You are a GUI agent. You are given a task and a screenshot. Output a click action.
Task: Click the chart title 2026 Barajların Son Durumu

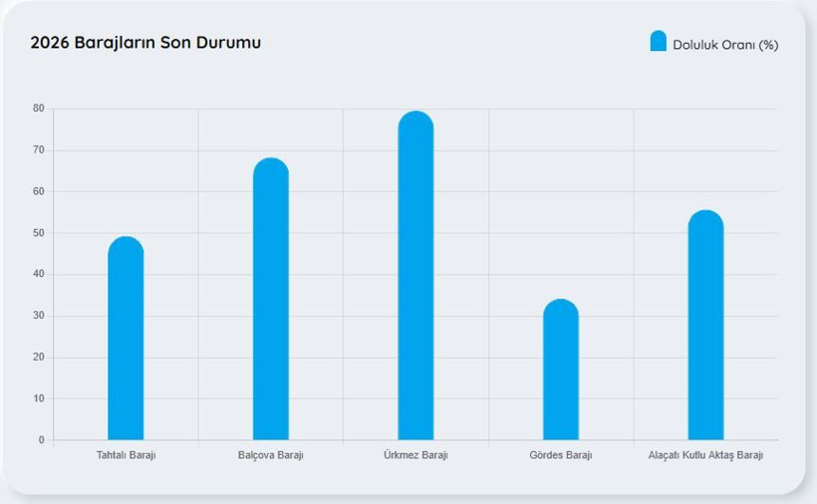click(145, 42)
